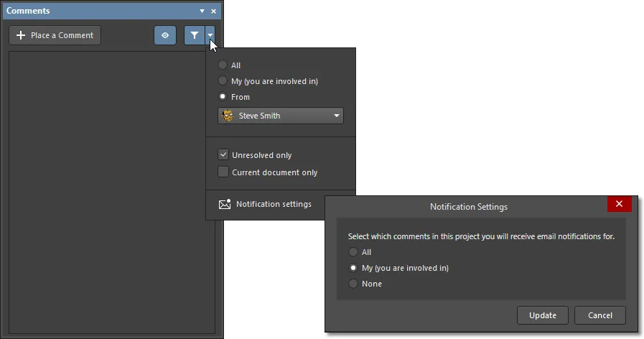This screenshot has width=644, height=339.
Task: Open Notification settings menu entry
Action: pyautogui.click(x=266, y=204)
